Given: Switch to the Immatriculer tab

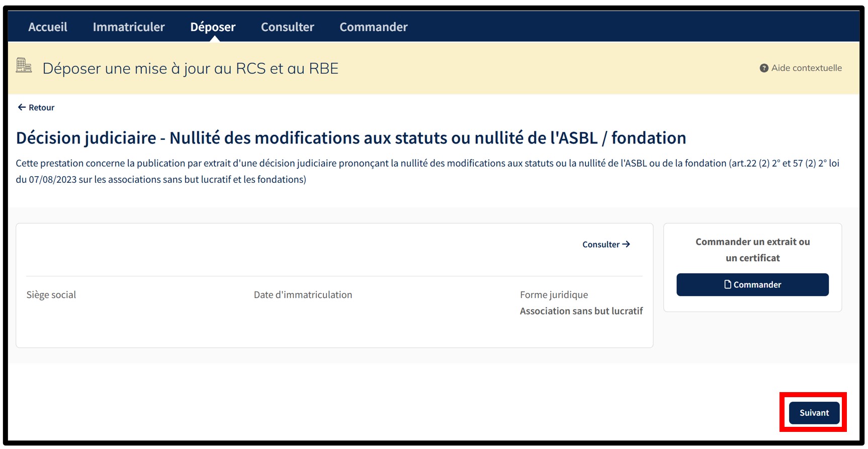Looking at the screenshot, I should [x=129, y=27].
